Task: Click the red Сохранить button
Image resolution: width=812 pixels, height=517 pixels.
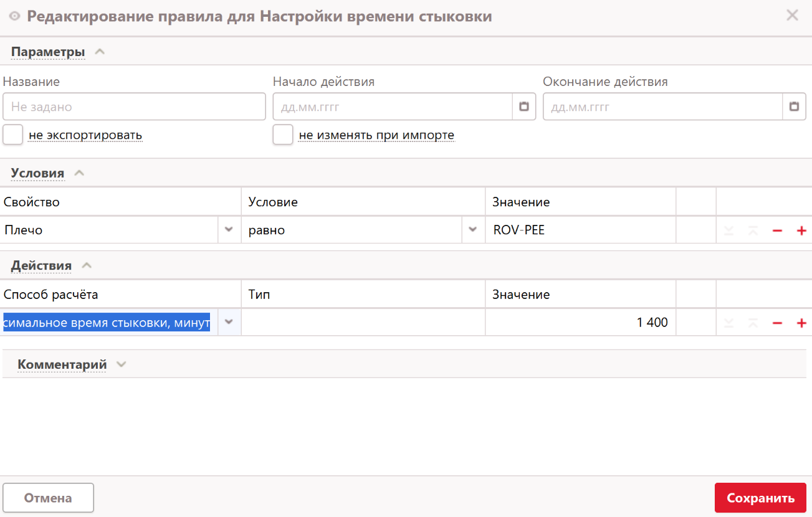Action: 760,498
